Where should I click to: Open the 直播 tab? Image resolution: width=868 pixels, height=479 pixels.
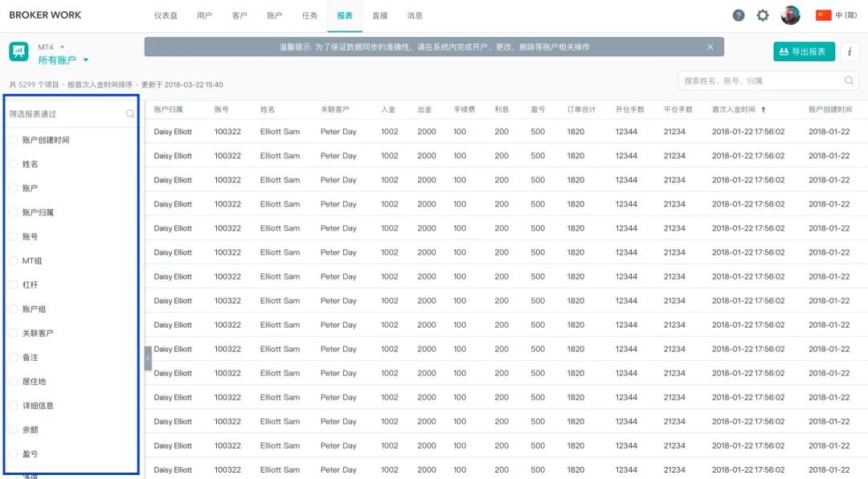(x=379, y=15)
